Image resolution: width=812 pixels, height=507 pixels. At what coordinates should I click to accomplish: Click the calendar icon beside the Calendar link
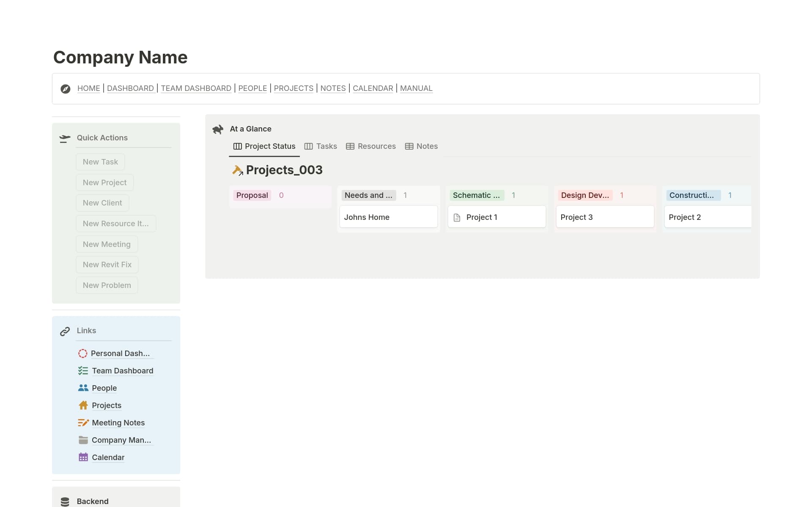tap(83, 457)
